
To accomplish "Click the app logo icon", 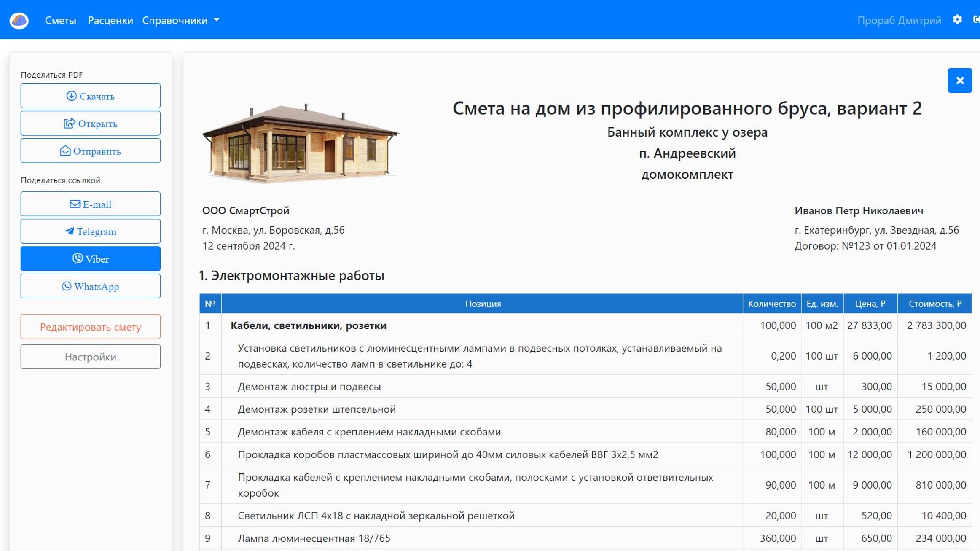I will [19, 20].
